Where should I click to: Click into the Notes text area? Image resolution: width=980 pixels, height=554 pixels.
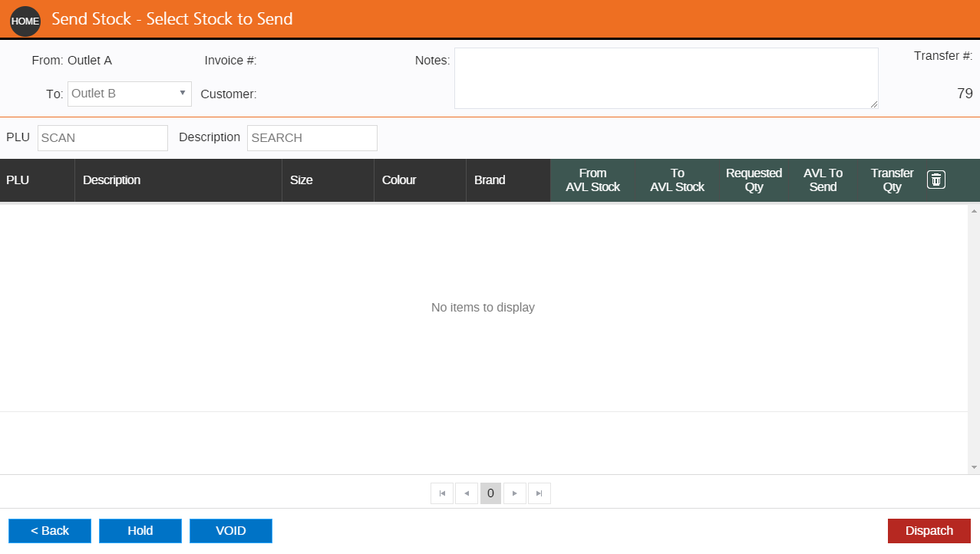666,78
